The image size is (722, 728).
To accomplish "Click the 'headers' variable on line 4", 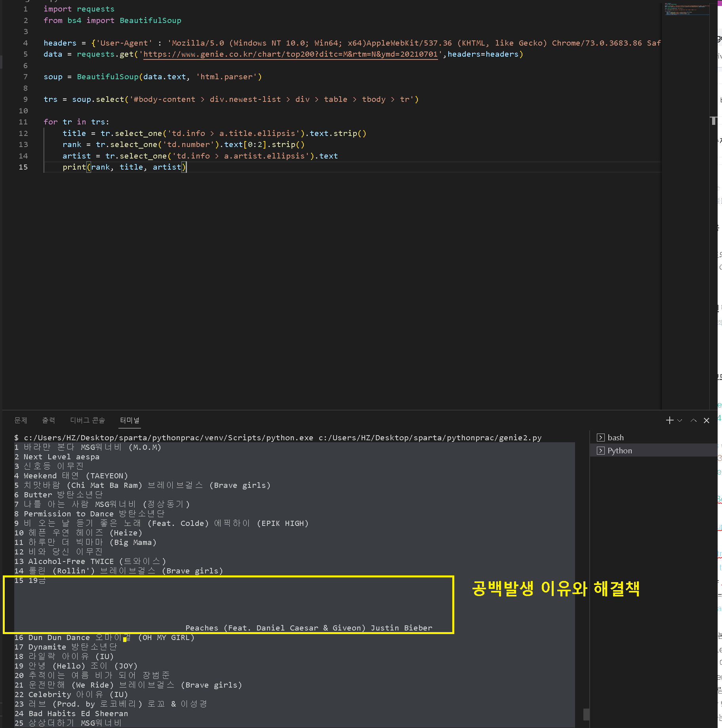I will point(60,43).
